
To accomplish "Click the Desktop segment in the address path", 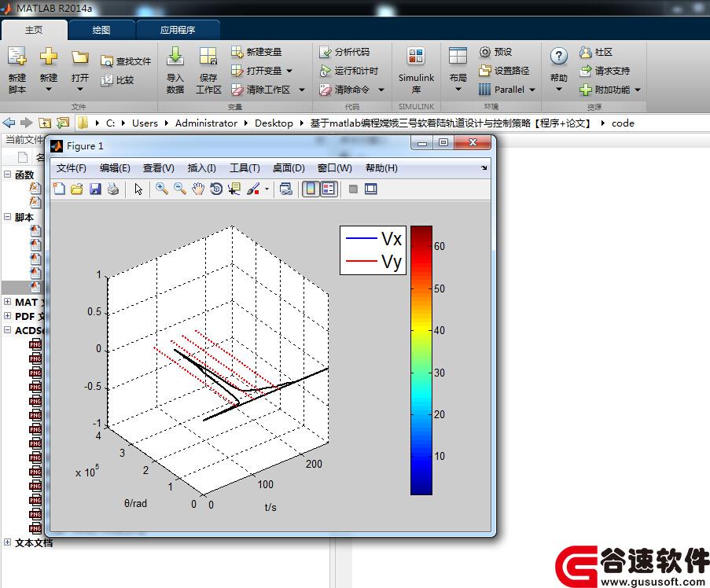I will click(x=274, y=123).
